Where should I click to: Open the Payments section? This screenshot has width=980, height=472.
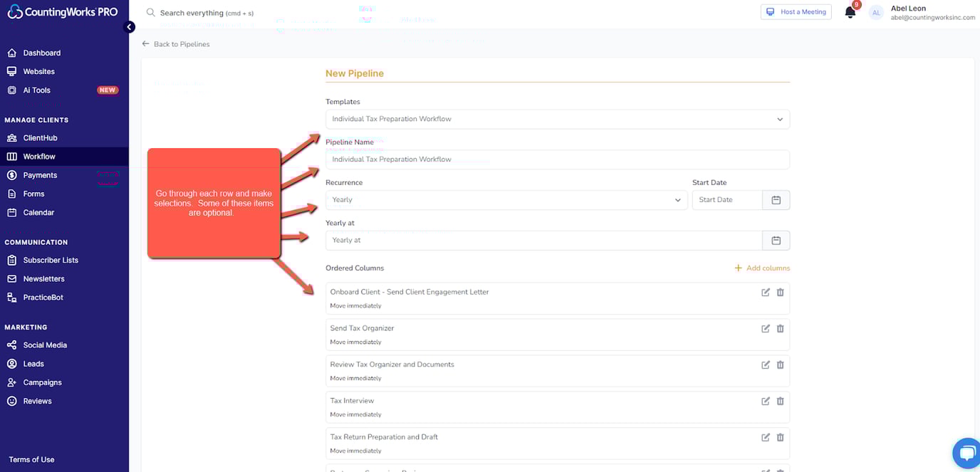coord(39,174)
